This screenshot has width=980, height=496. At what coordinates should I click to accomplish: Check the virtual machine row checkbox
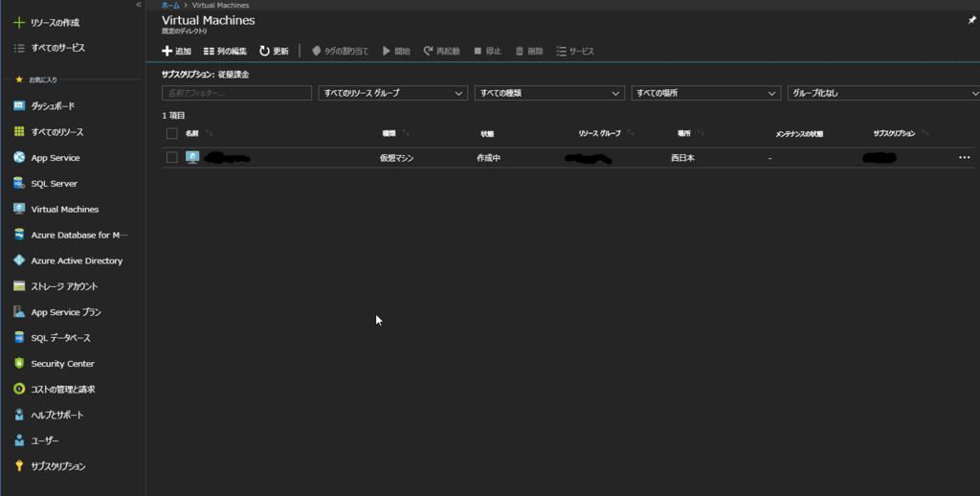pyautogui.click(x=172, y=158)
